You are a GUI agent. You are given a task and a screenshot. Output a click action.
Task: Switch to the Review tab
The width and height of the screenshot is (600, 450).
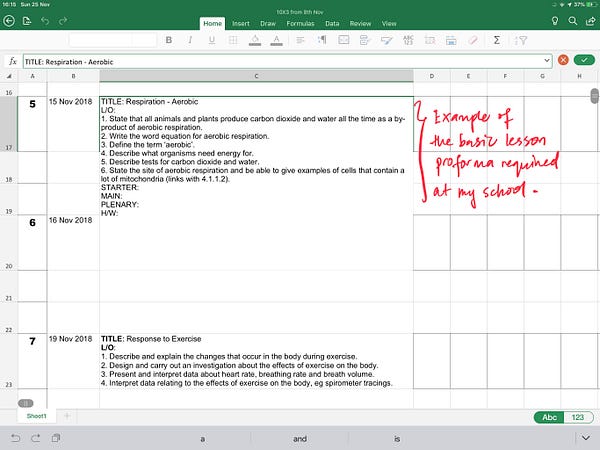coord(360,23)
